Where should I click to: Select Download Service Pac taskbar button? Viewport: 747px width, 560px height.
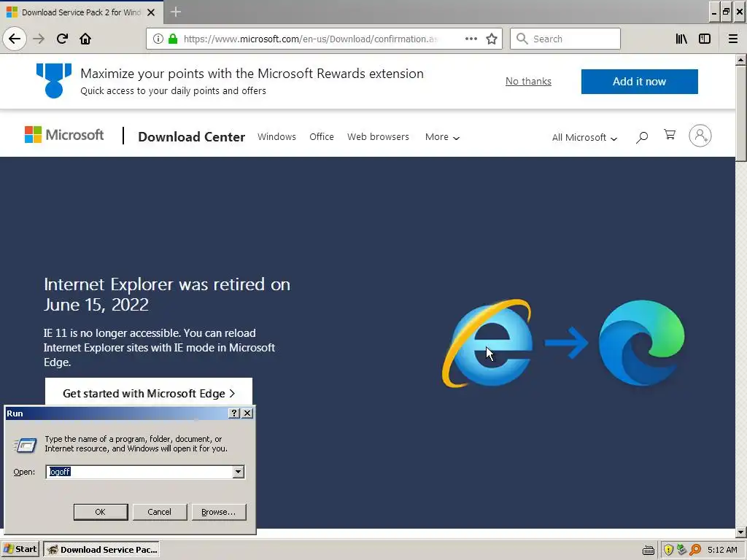pos(101,550)
